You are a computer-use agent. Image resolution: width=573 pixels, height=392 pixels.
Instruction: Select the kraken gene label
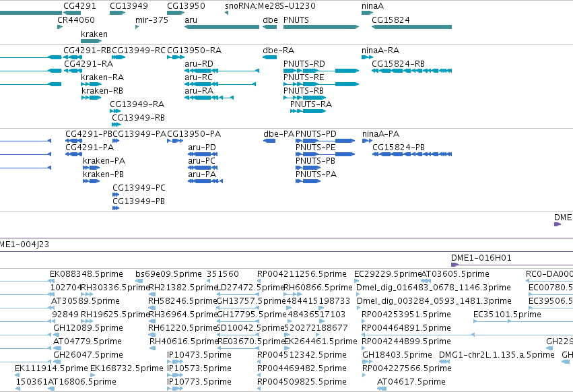point(94,34)
